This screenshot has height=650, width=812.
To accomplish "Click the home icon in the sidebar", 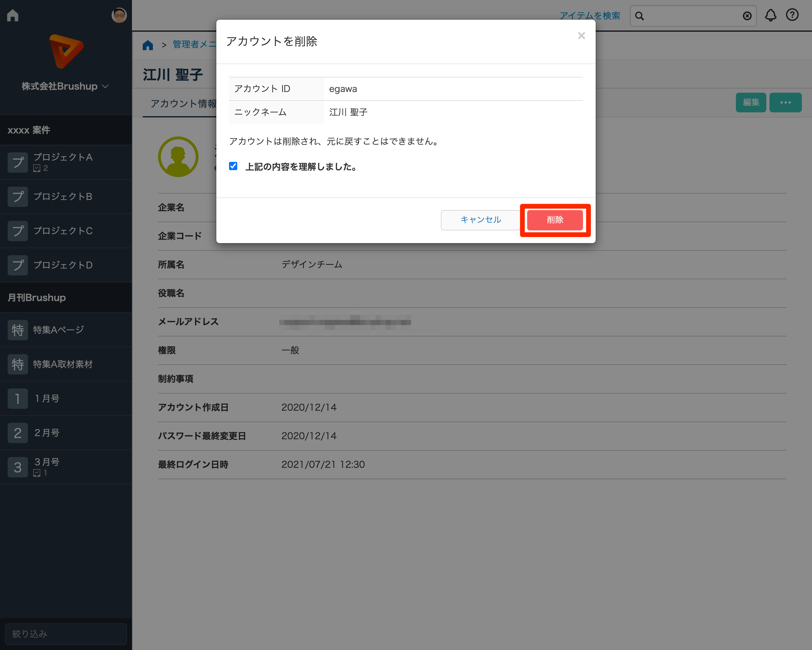I will (x=13, y=16).
